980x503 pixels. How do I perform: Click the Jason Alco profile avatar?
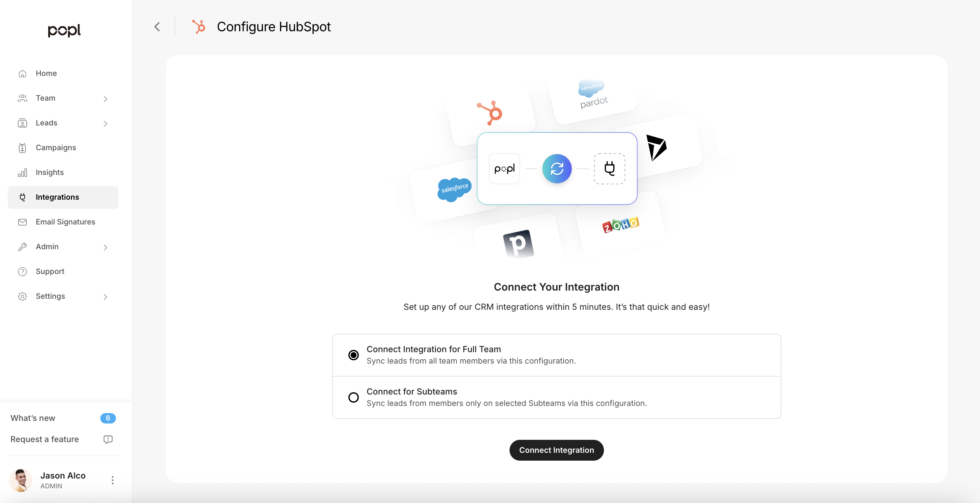[x=21, y=480]
